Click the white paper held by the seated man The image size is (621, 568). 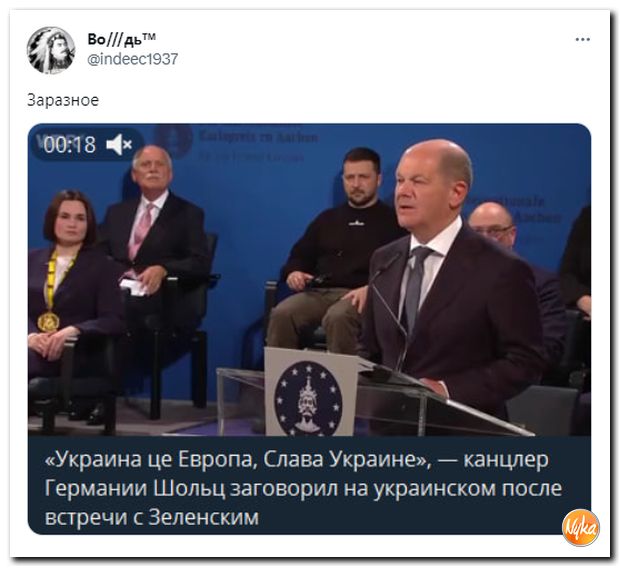click(136, 287)
